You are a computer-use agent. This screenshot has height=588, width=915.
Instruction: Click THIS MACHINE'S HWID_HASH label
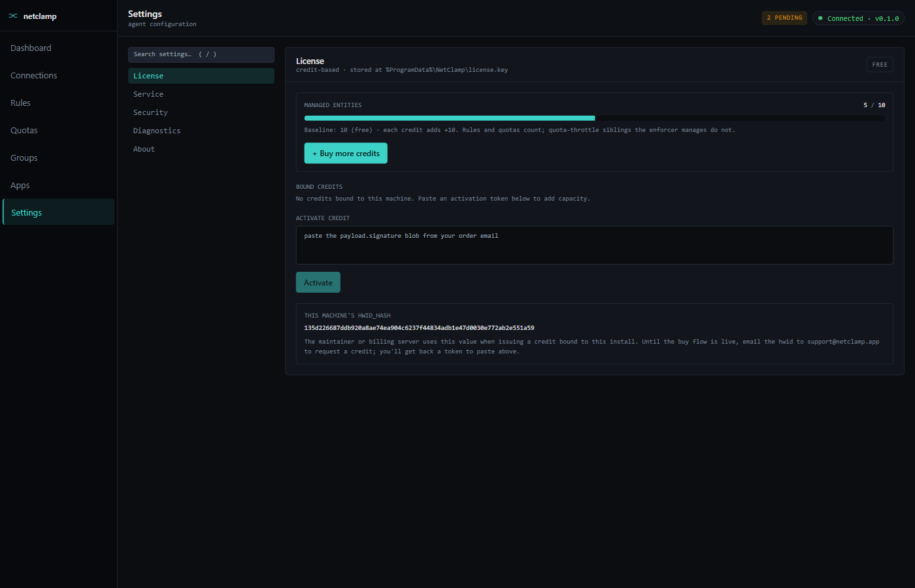347,316
